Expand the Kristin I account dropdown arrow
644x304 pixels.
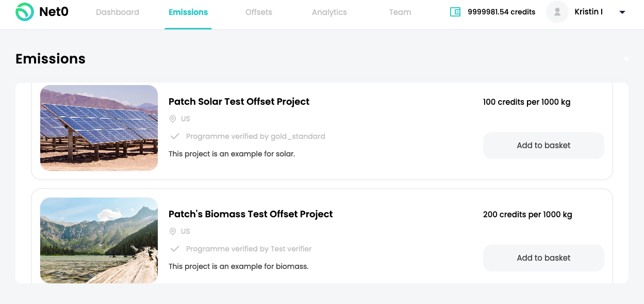(x=622, y=12)
